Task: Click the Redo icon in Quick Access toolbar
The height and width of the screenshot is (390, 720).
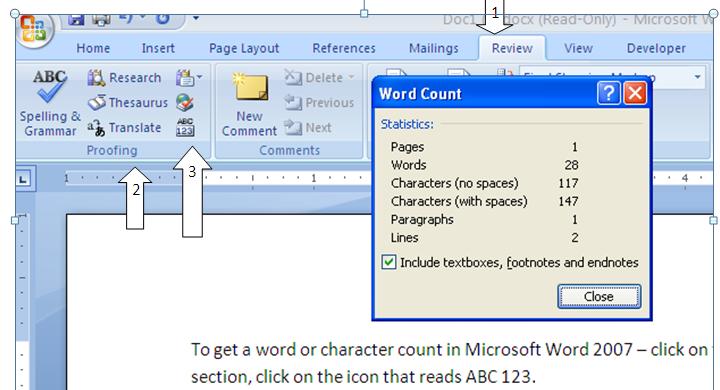Action: tap(163, 19)
